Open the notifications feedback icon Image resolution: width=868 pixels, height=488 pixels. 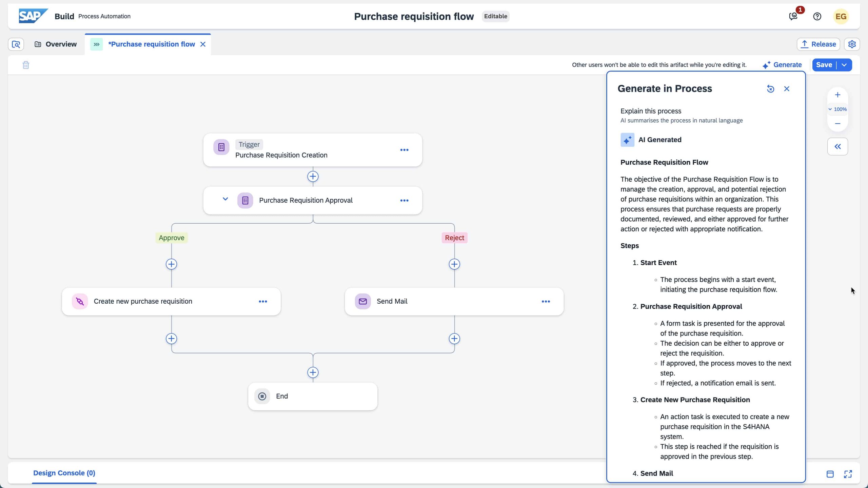[x=793, y=16]
